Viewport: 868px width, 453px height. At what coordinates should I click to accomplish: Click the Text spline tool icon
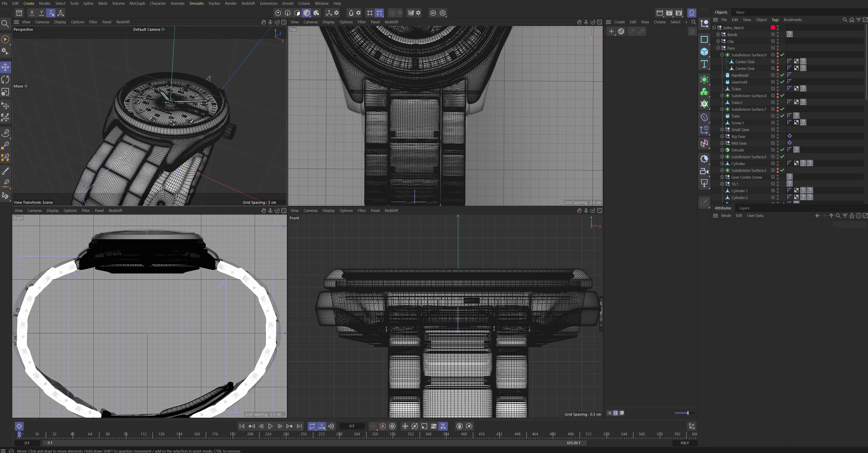(x=704, y=64)
